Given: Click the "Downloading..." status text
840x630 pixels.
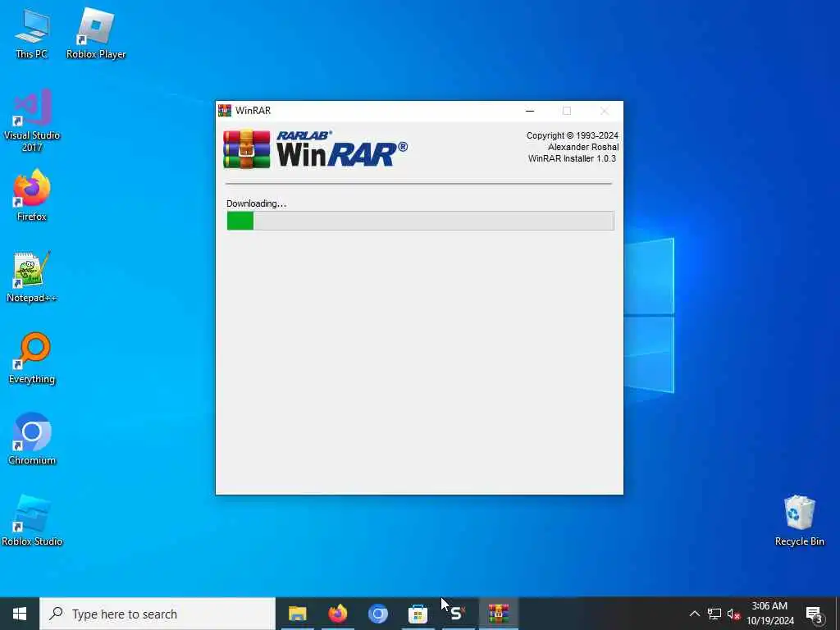Looking at the screenshot, I should pyautogui.click(x=256, y=203).
